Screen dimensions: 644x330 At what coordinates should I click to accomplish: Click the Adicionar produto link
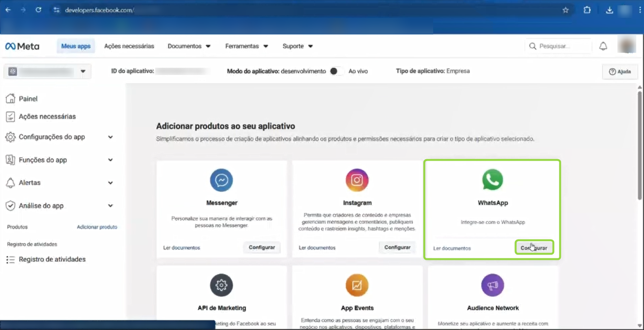[x=97, y=227]
